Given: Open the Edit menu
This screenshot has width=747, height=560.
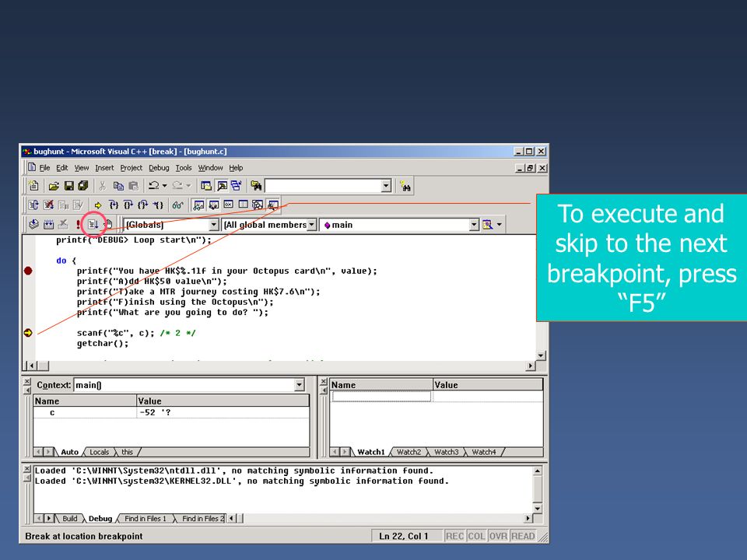Looking at the screenshot, I should (x=62, y=168).
